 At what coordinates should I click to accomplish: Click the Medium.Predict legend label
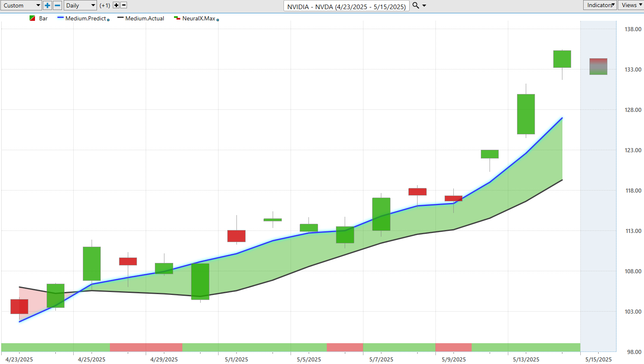[86, 18]
